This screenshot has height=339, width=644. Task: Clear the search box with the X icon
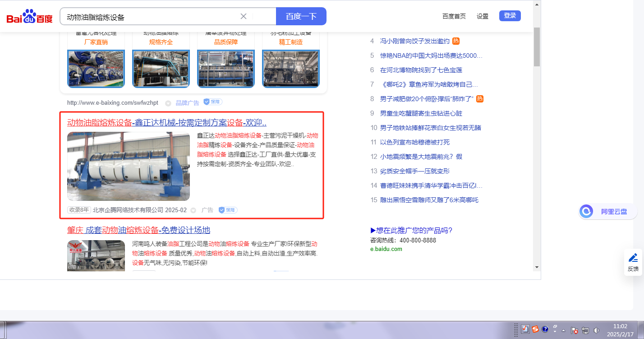(x=244, y=16)
